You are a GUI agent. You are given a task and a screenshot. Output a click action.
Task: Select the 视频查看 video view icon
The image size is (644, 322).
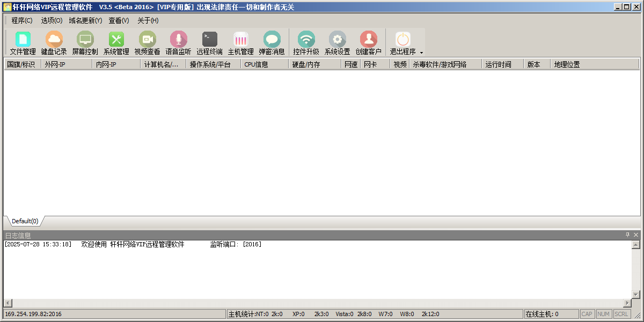147,43
